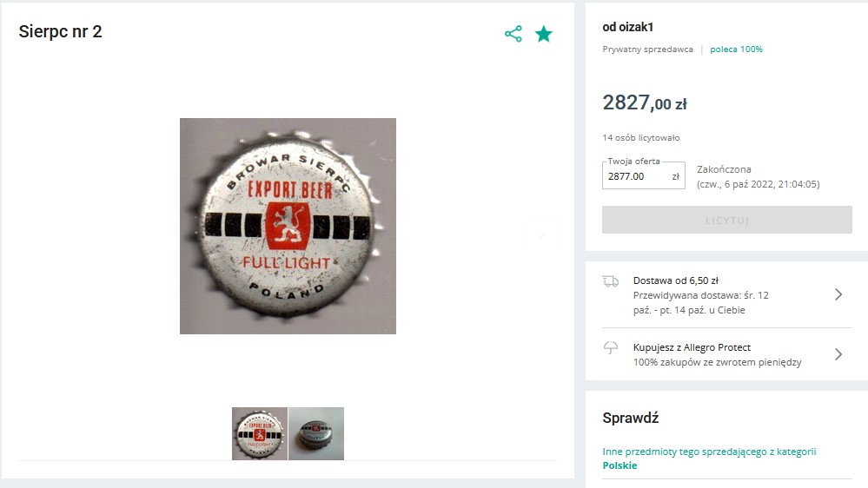
Task: Open seller oizak1 profile
Action: [x=627, y=27]
